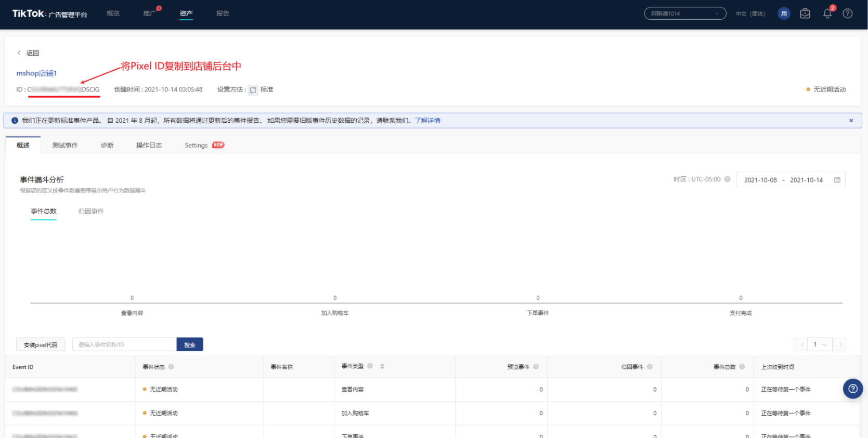Switch to the 测试事件 tab

(65, 146)
